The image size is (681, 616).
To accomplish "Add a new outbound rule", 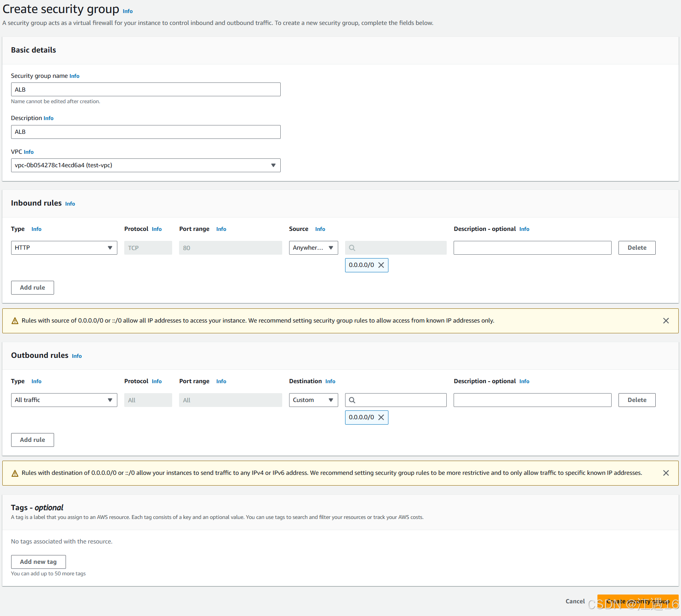I will (x=32, y=440).
